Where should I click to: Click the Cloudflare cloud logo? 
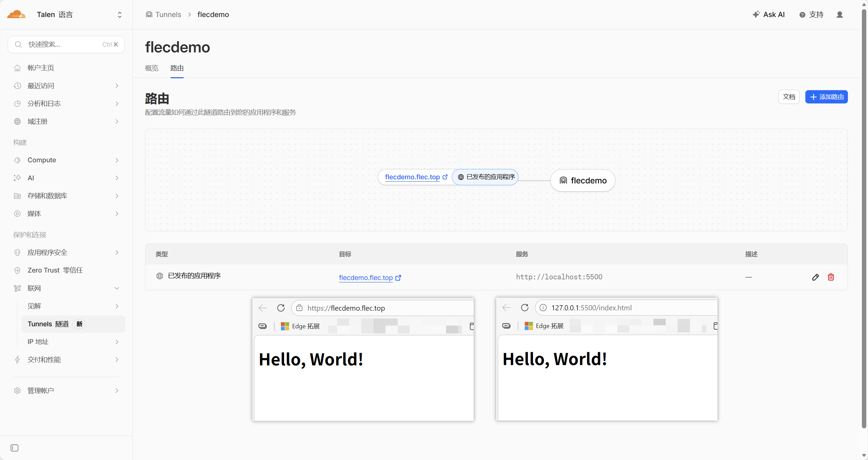tap(16, 15)
